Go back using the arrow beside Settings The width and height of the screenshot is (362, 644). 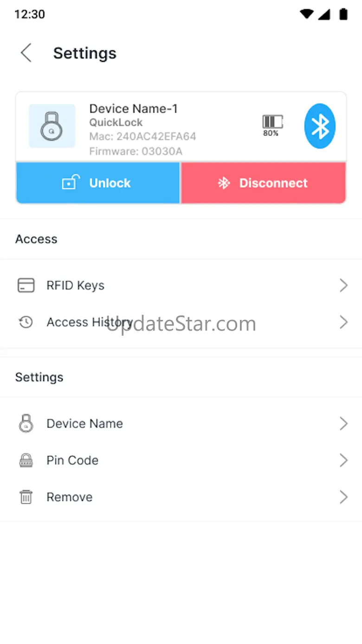coord(26,53)
